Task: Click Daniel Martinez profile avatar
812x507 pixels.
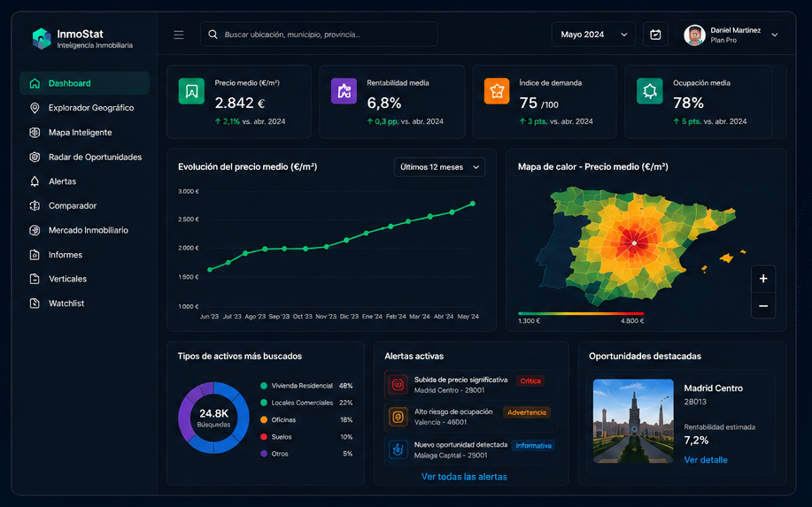Action: [694, 35]
